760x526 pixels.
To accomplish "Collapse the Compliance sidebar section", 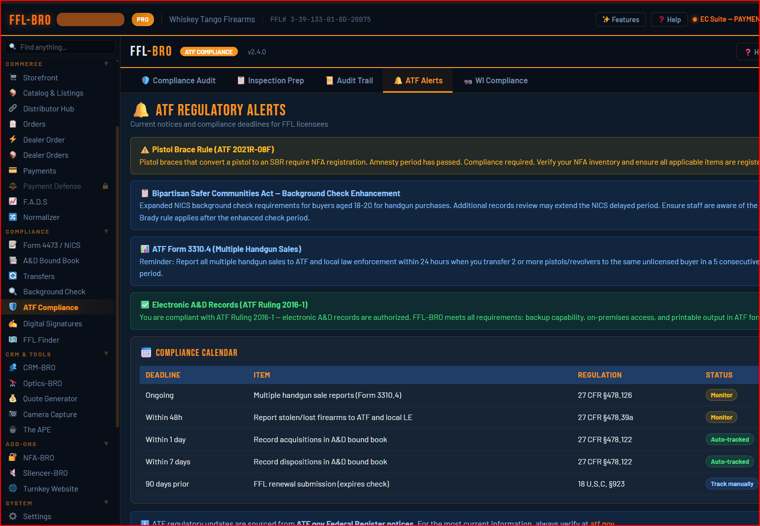I will 106,231.
